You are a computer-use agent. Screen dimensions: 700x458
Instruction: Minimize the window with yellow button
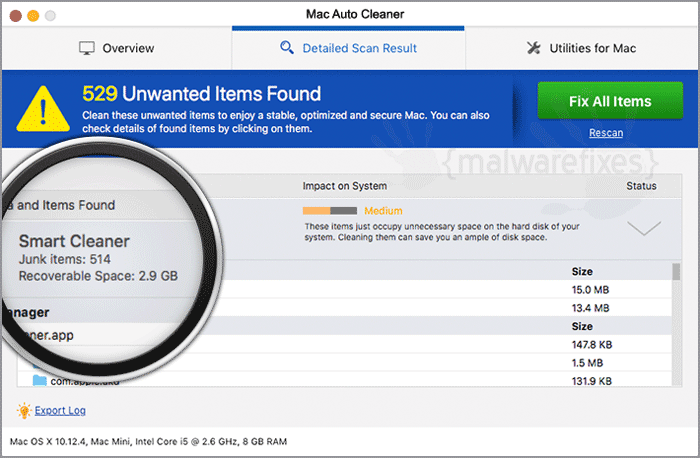[x=33, y=16]
